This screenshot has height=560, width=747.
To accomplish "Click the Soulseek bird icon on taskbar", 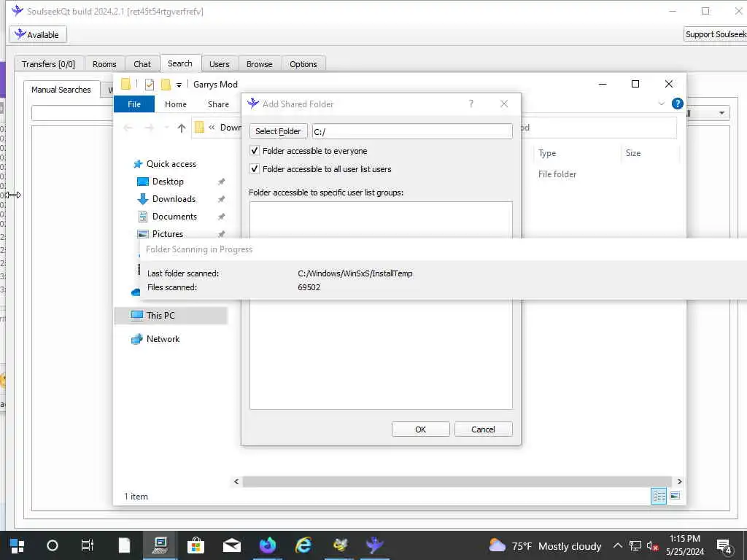I will (374, 545).
